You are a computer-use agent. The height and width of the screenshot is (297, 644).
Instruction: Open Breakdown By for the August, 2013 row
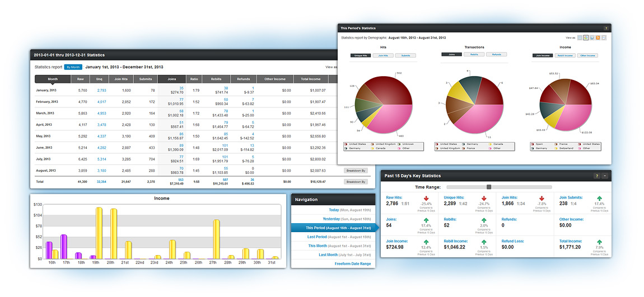pyautogui.click(x=356, y=170)
